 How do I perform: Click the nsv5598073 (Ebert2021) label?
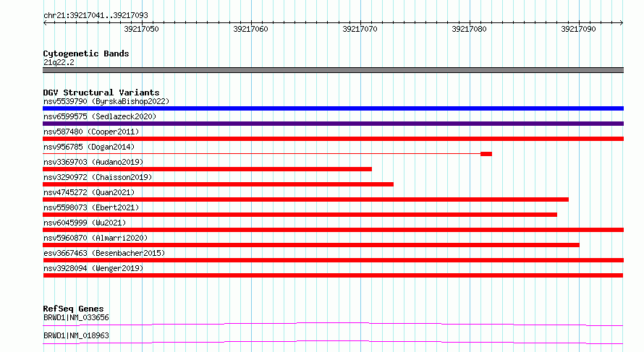[x=91, y=207]
